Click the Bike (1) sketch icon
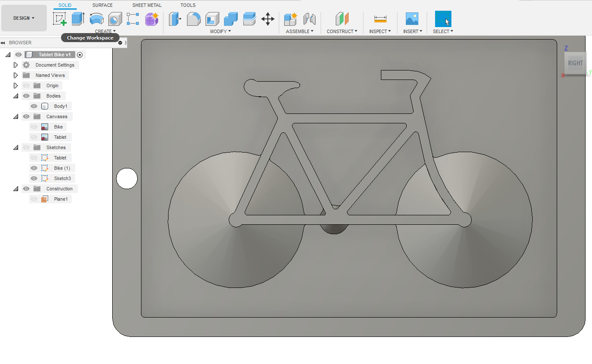Viewport: 592px width, 364px height. tap(44, 168)
